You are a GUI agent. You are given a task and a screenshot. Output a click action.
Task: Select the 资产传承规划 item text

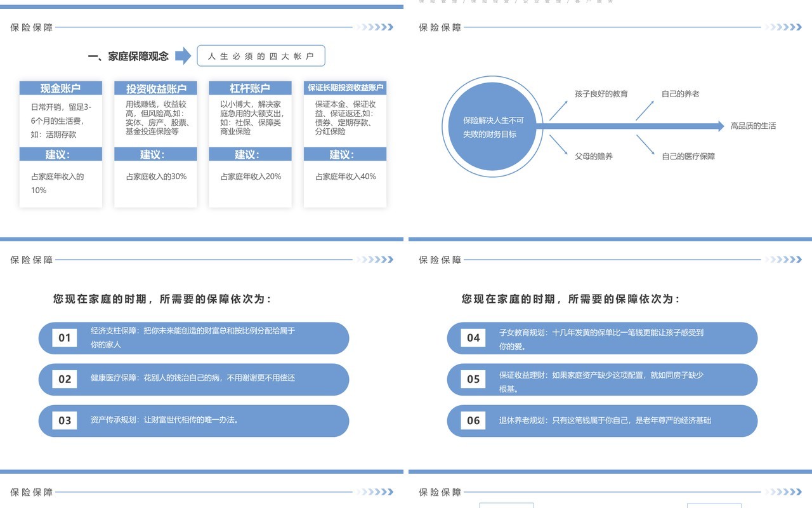(165, 420)
